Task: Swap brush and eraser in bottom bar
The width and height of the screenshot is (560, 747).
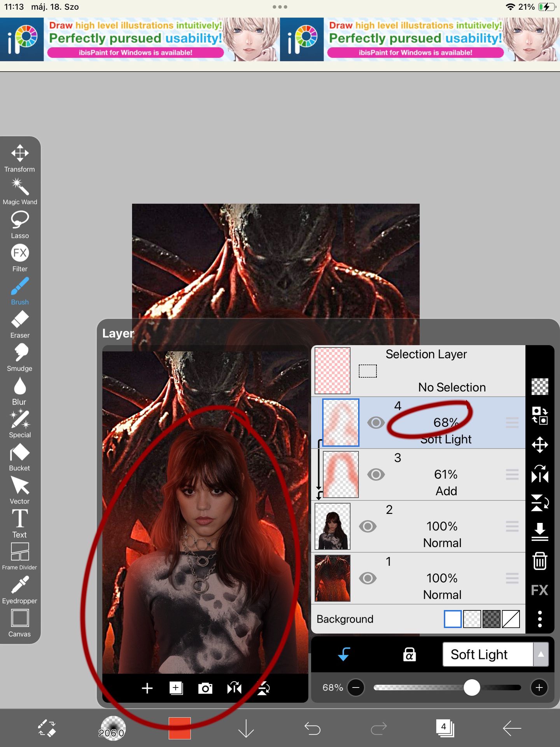Action: point(47,728)
